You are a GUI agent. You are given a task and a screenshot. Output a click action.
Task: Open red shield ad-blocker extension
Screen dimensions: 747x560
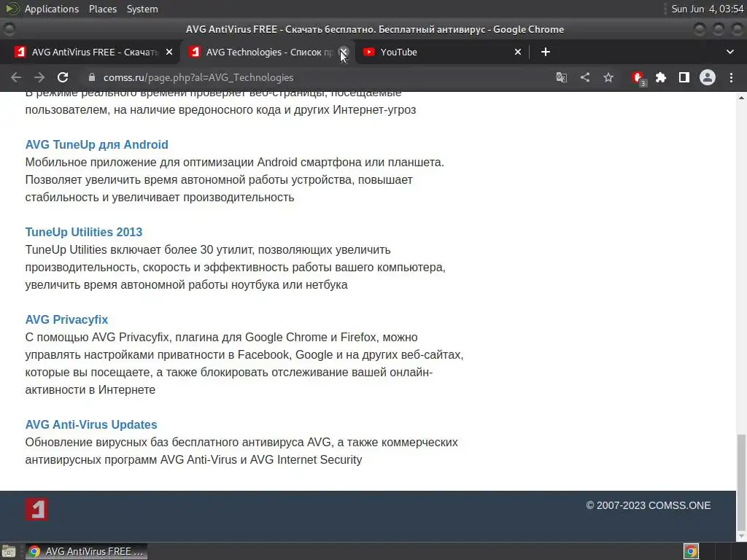[x=638, y=78]
